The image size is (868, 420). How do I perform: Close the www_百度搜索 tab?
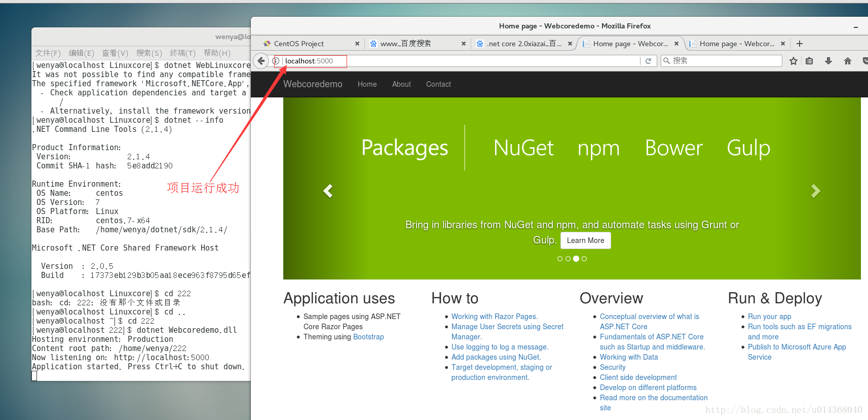(463, 44)
